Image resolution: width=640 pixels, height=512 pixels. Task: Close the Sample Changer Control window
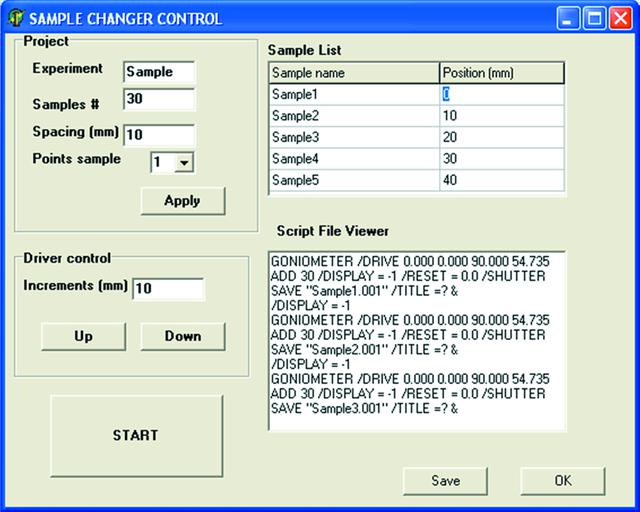(x=620, y=18)
